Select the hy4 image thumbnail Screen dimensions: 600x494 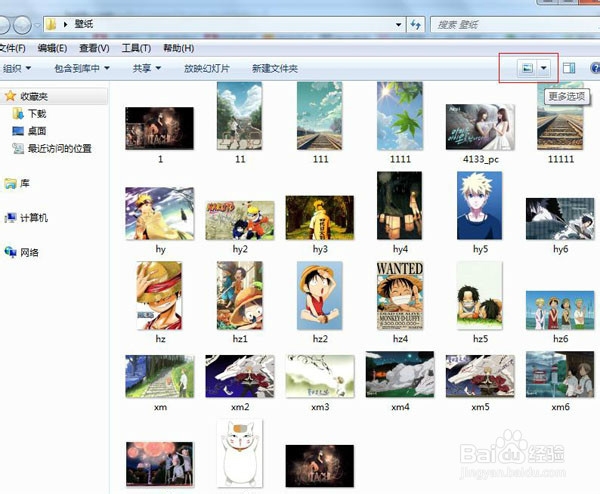click(399, 205)
